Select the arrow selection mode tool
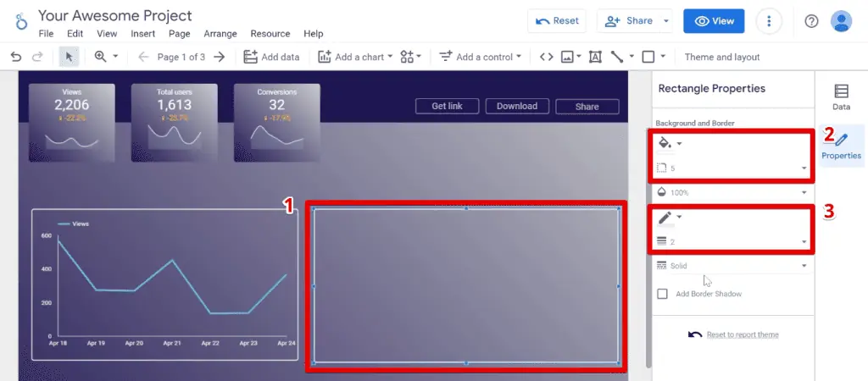The height and width of the screenshot is (381, 868). pyautogui.click(x=70, y=57)
